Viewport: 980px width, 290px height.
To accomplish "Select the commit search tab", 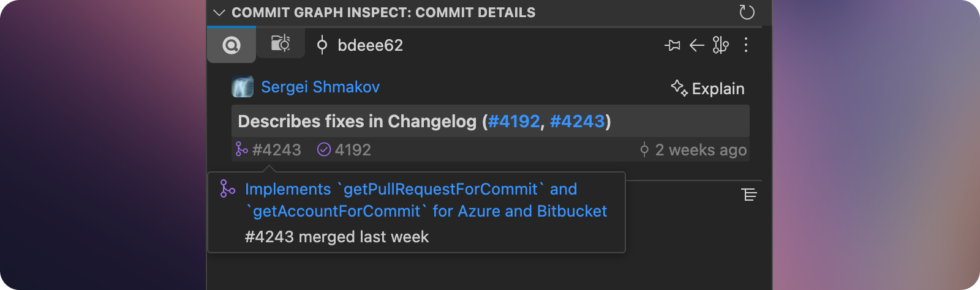I will [232, 45].
